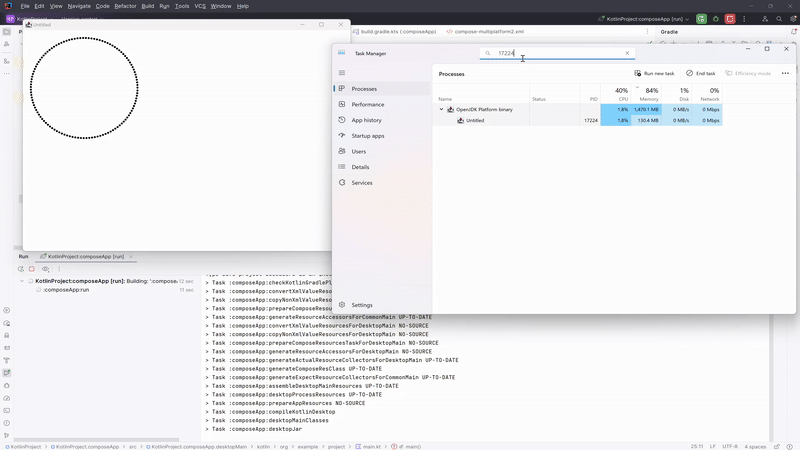This screenshot has width=800, height=450.
Task: Click the red Stop icon in the Run panel
Action: (32, 269)
